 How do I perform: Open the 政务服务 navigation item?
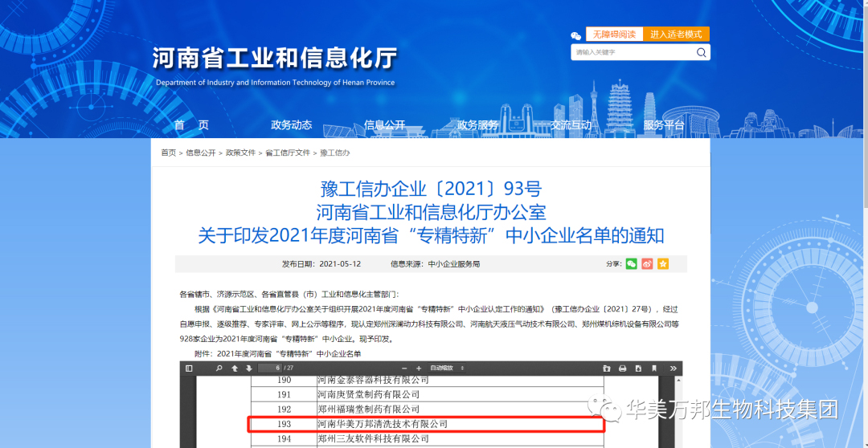pyautogui.click(x=477, y=125)
